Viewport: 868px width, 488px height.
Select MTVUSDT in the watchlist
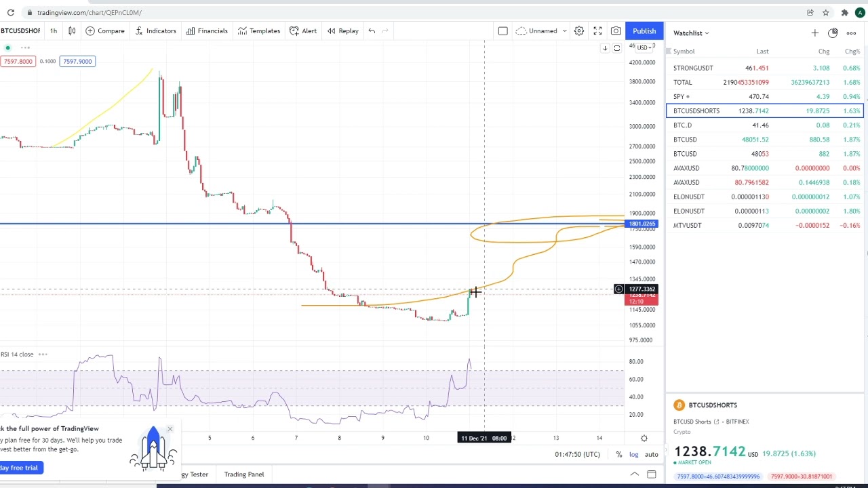coord(765,225)
